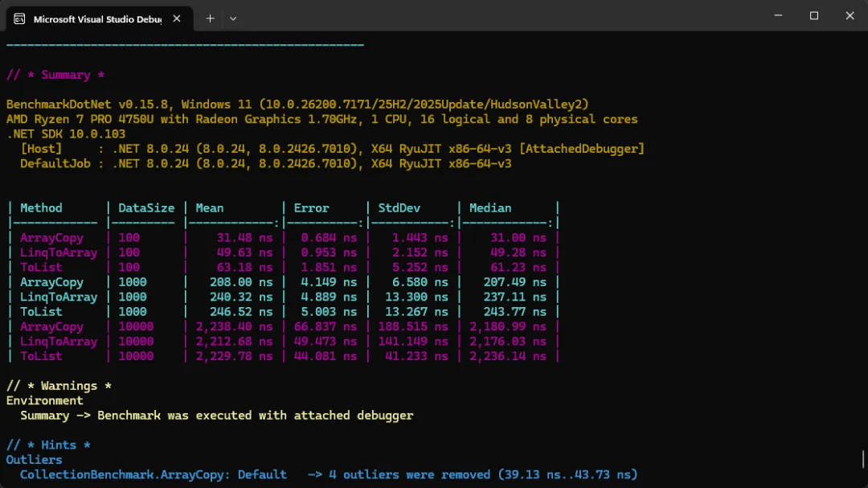Viewport: 868px width, 488px height.
Task: Click the 'DataSize' column header
Action: 146,207
